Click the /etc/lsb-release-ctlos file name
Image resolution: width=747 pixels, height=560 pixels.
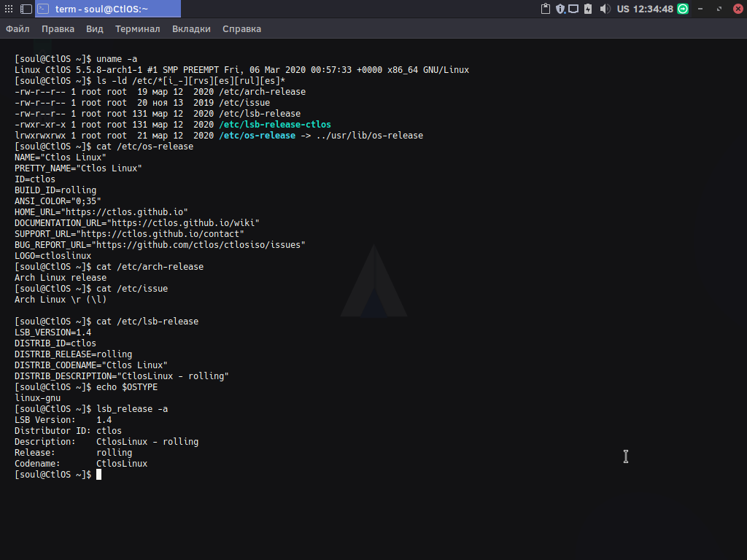275,125
